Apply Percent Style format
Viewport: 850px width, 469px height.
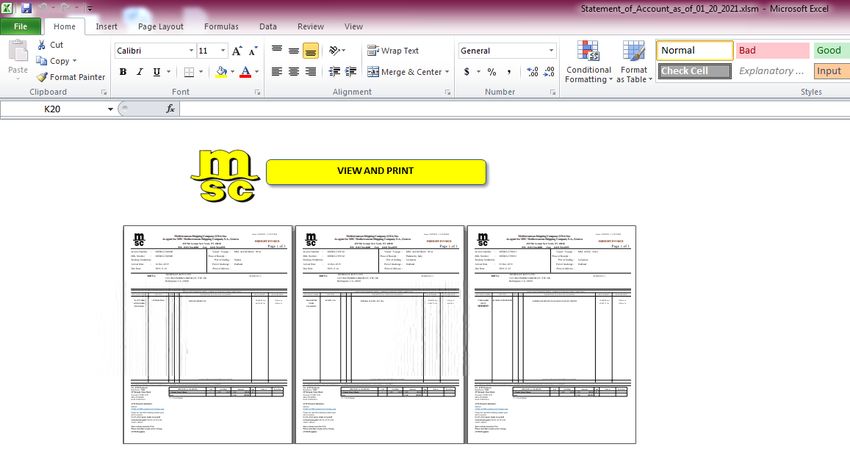[492, 72]
